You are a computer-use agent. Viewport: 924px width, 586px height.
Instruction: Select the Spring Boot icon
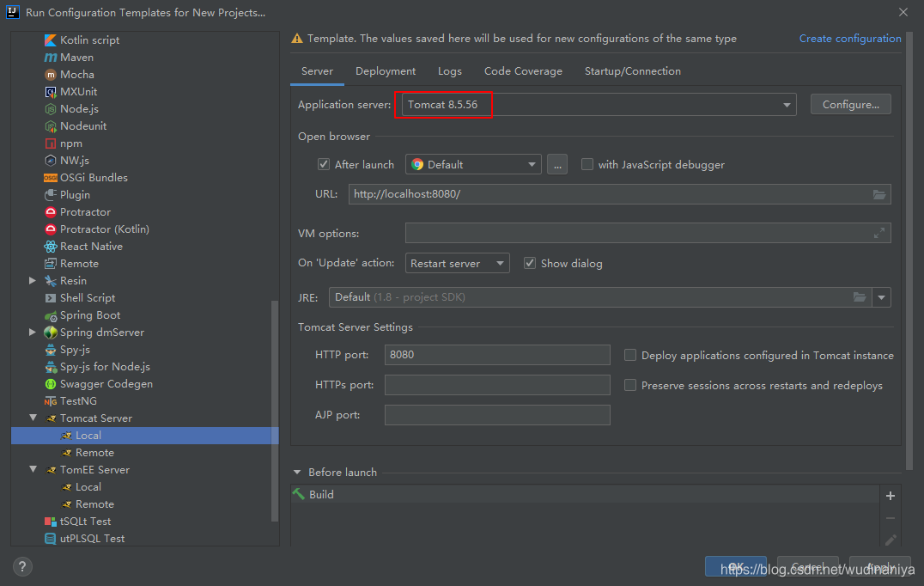point(51,315)
